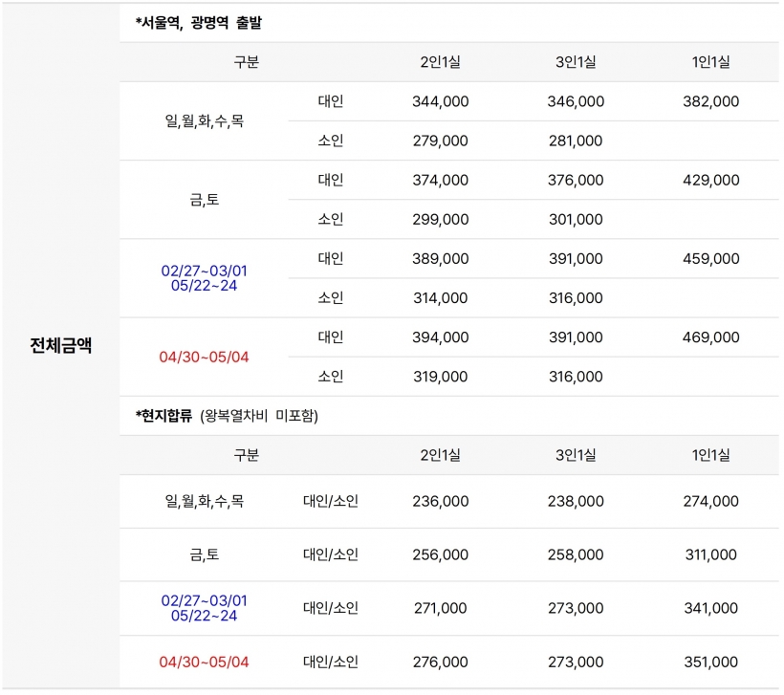Click the 394,000 price cell
This screenshot has height=695, width=784.
click(440, 337)
